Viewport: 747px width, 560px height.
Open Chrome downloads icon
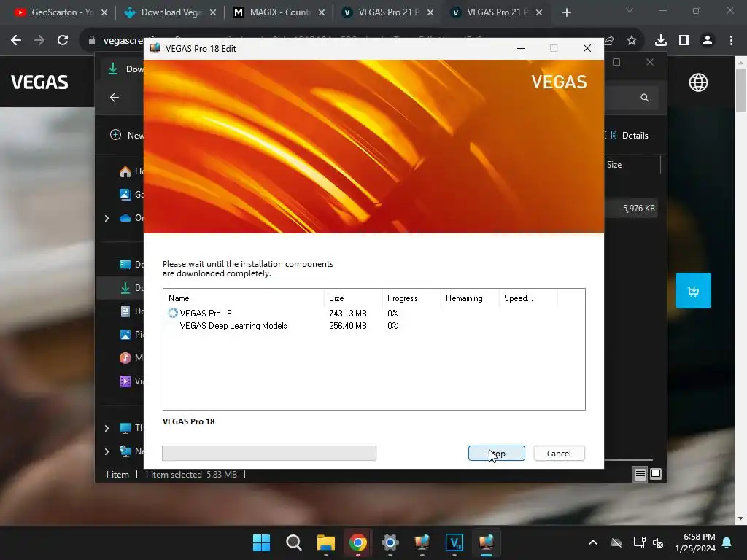click(x=661, y=41)
